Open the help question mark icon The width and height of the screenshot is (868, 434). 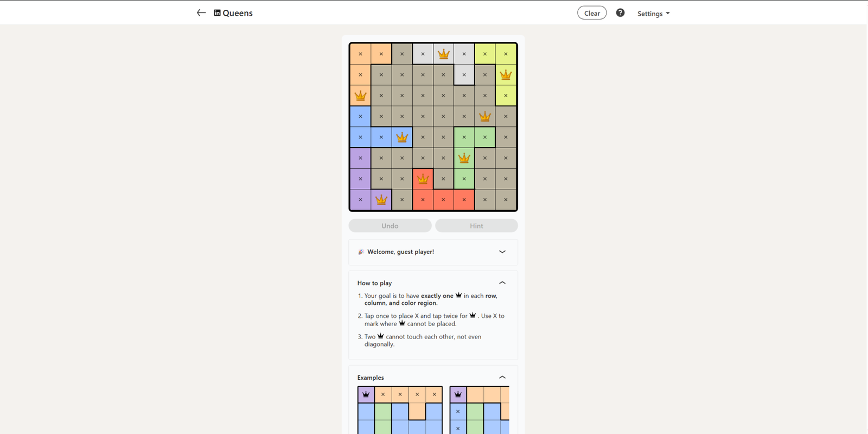pos(620,13)
